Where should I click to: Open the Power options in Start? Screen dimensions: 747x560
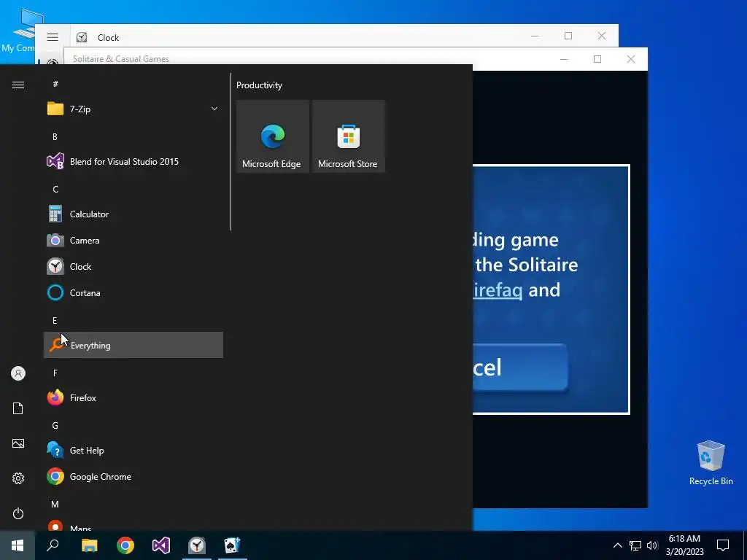tap(18, 513)
